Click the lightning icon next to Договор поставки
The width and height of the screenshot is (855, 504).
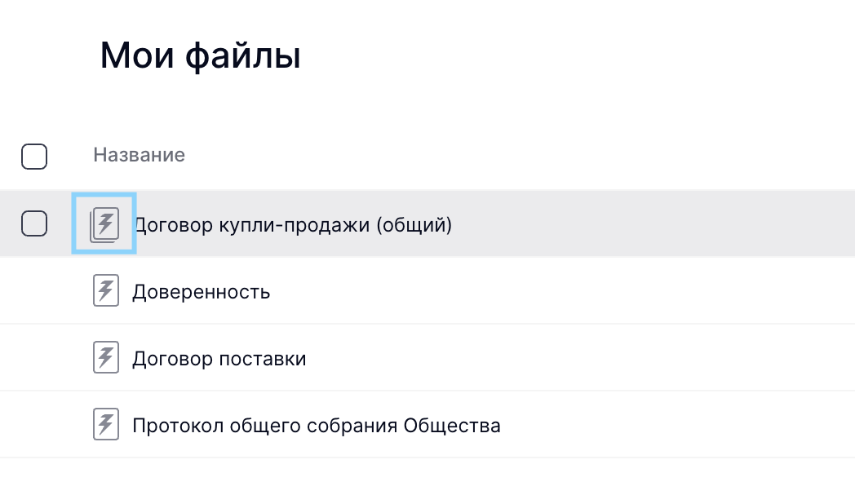pos(106,357)
